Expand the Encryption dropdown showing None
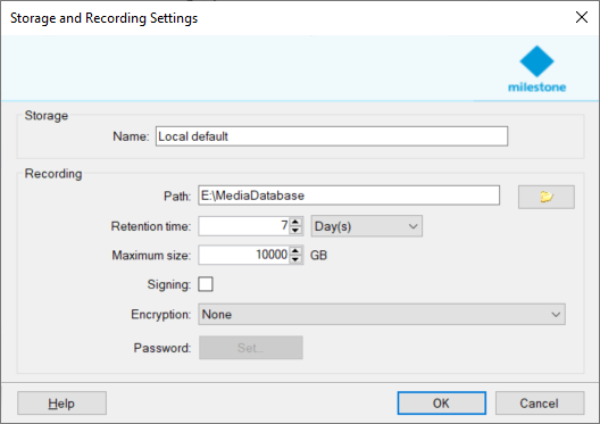The image size is (600, 424). click(382, 314)
